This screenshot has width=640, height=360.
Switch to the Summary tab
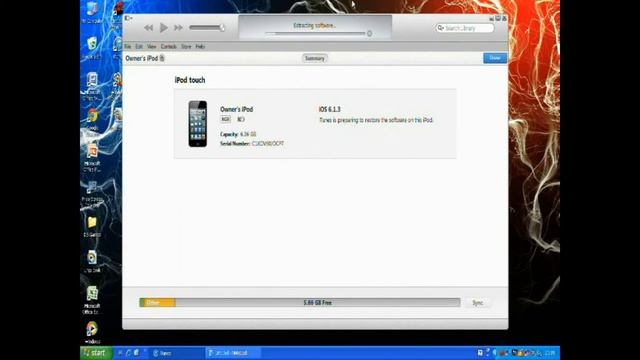[x=314, y=58]
